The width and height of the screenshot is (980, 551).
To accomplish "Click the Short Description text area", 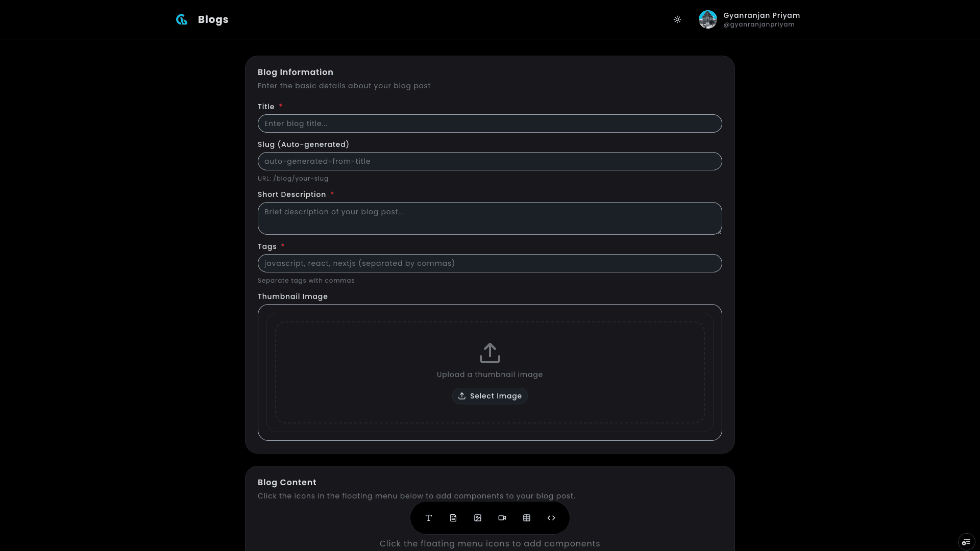I will click(x=489, y=218).
